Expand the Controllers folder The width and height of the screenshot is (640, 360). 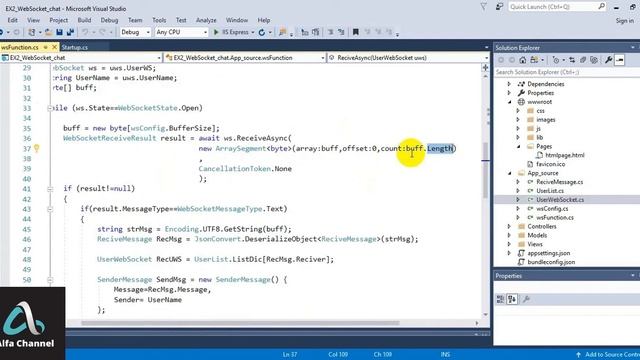[509, 227]
